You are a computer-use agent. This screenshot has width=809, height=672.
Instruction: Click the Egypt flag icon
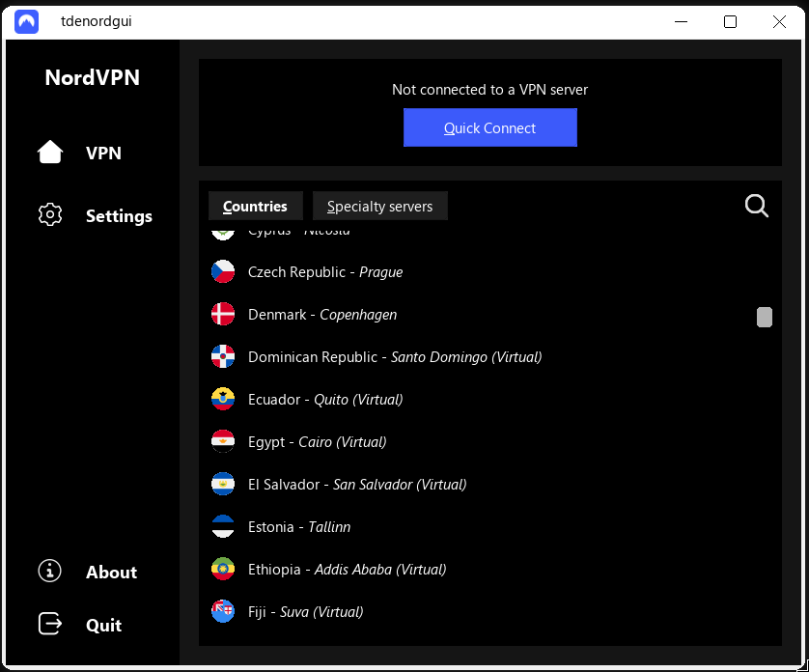coord(223,441)
